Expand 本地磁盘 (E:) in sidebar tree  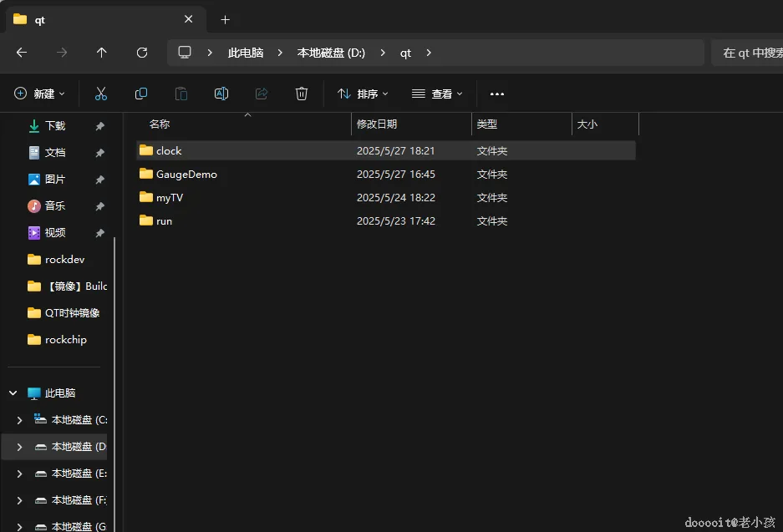(19, 474)
